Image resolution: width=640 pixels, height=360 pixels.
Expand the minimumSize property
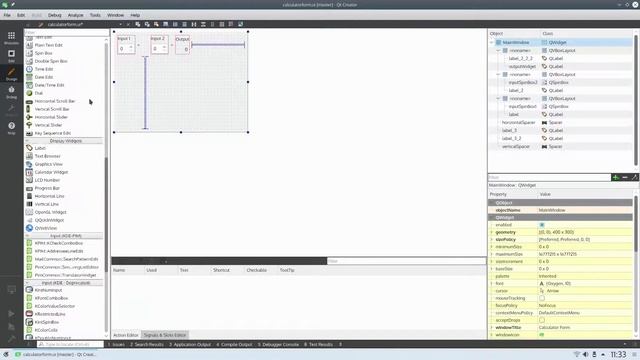tap(492, 247)
